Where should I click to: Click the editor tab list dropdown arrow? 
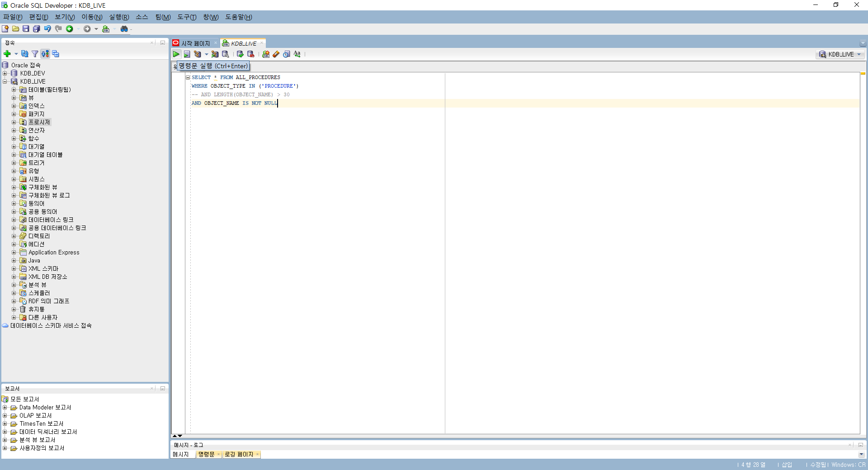coord(863,43)
